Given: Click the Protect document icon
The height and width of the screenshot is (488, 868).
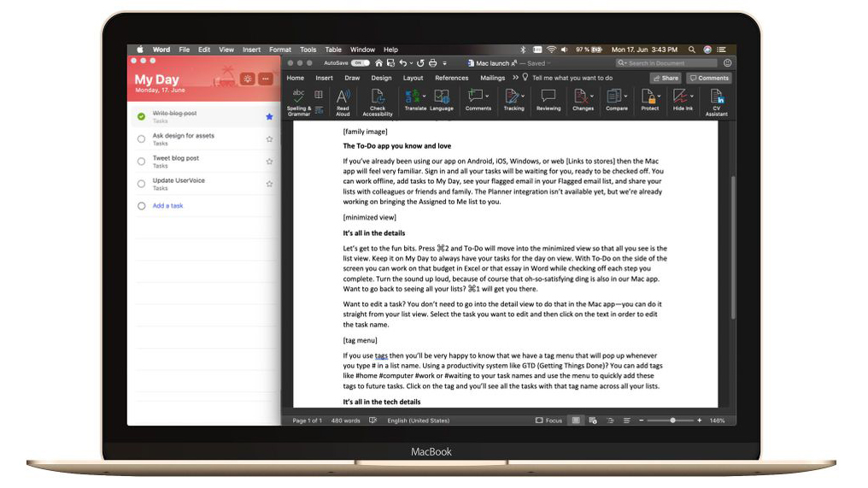Looking at the screenshot, I should (648, 97).
